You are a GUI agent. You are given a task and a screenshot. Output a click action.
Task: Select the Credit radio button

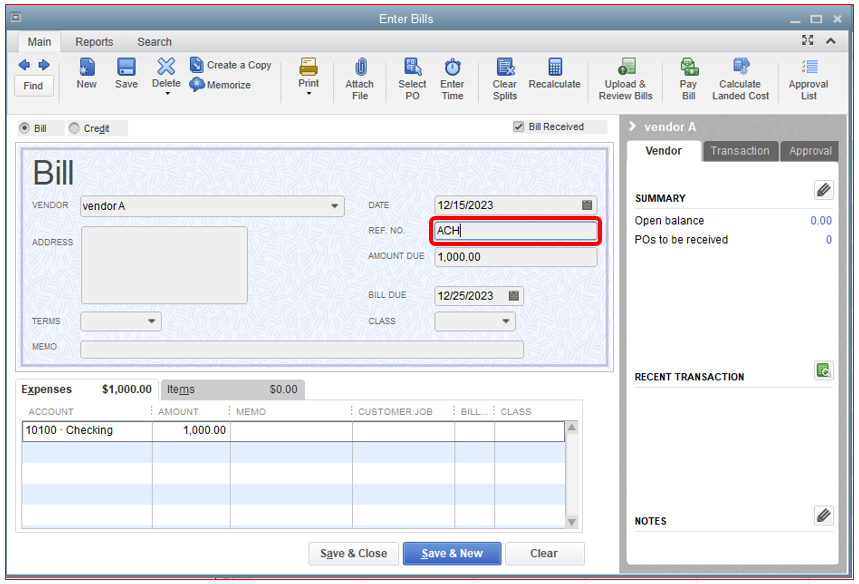tap(75, 129)
